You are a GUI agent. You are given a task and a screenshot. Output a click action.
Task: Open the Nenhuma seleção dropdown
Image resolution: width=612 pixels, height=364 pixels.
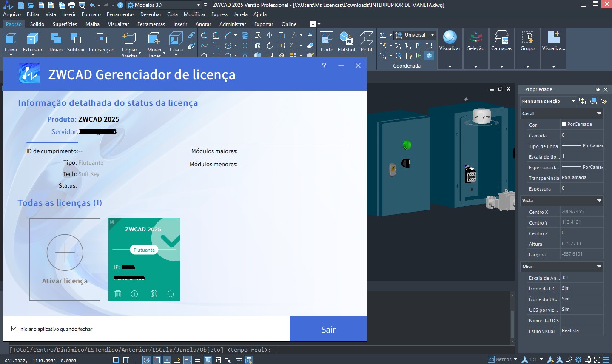(x=573, y=101)
